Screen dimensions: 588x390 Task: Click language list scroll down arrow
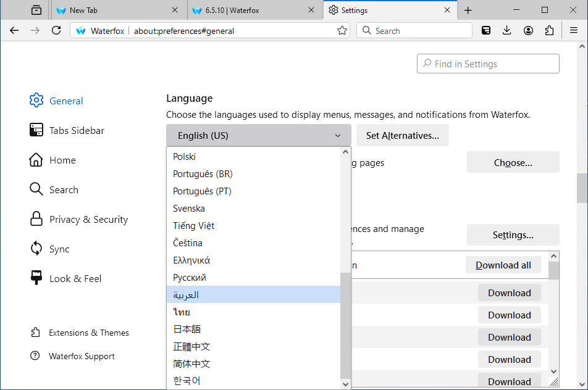345,384
